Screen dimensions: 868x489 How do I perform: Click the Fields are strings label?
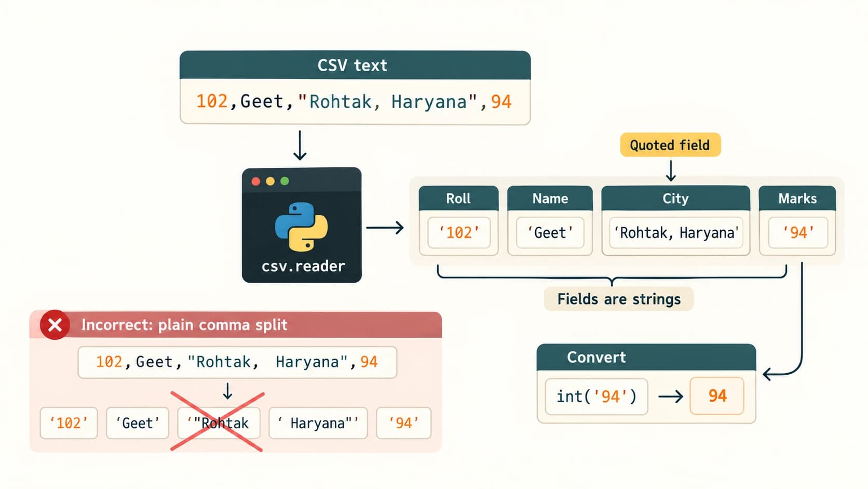pyautogui.click(x=619, y=299)
